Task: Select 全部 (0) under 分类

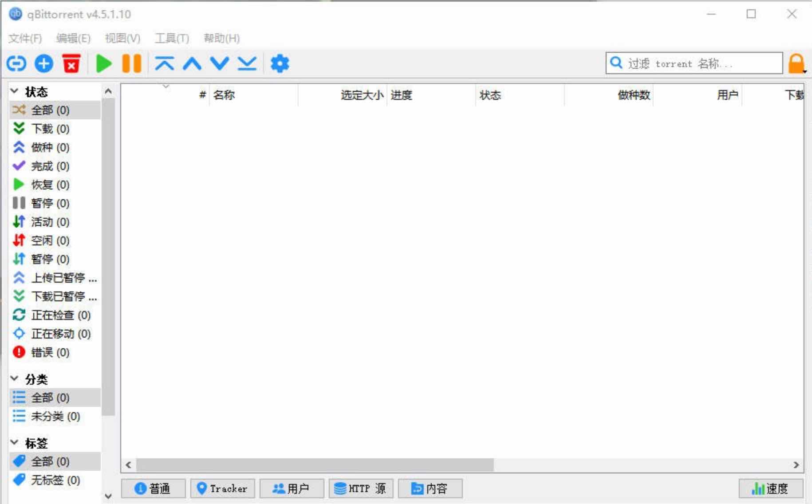Action: 55,398
